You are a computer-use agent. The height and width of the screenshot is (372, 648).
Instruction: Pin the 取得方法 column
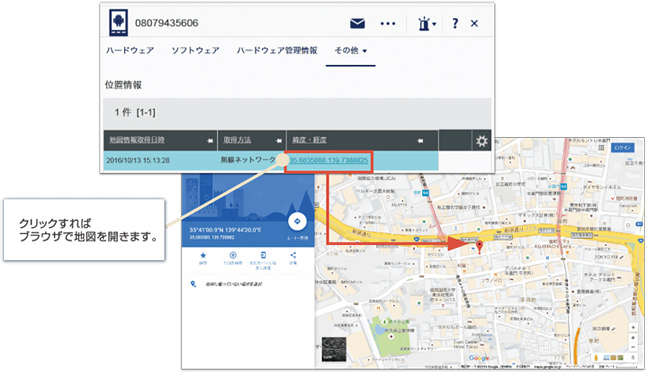click(279, 141)
